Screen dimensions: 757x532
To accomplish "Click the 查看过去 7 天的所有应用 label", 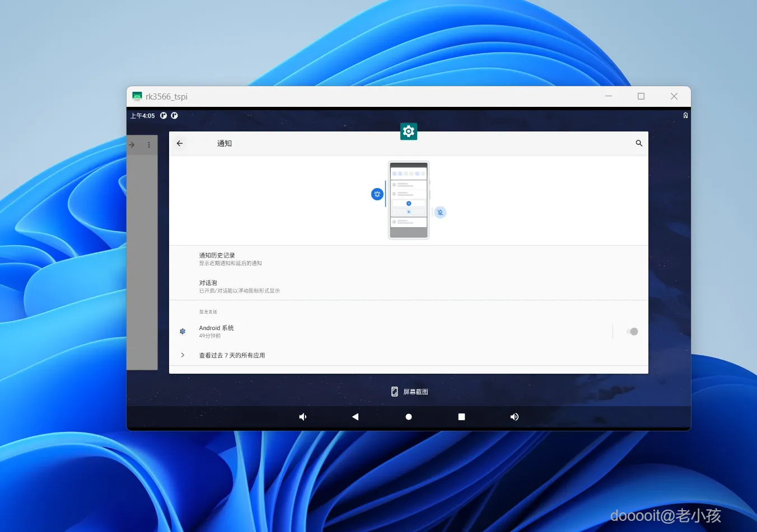I will (x=232, y=355).
